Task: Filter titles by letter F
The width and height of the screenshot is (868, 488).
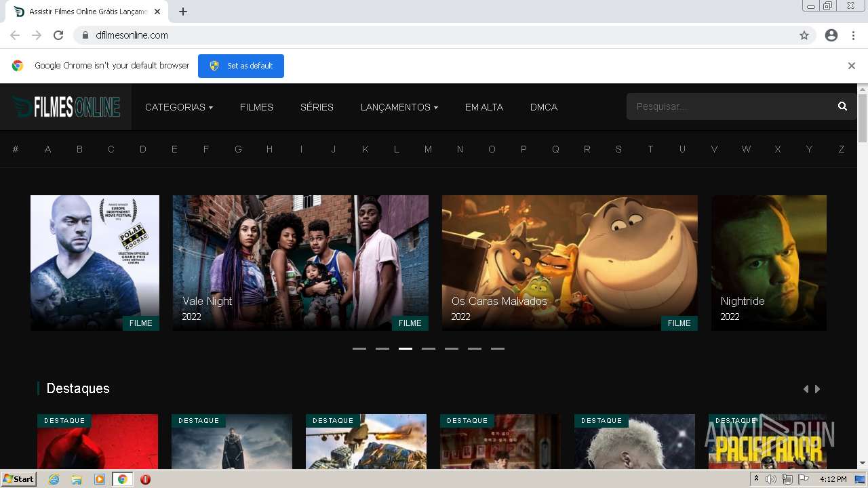Action: point(206,149)
